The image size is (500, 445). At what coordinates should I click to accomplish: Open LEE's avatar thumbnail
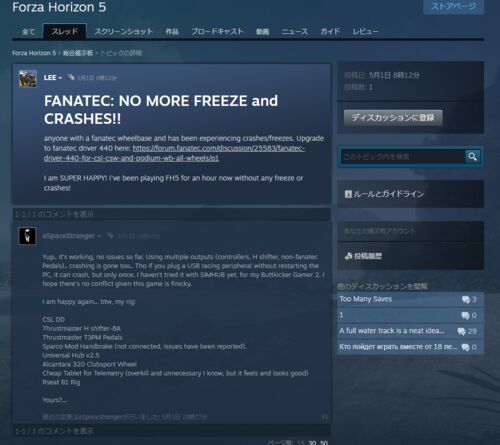pos(28,79)
